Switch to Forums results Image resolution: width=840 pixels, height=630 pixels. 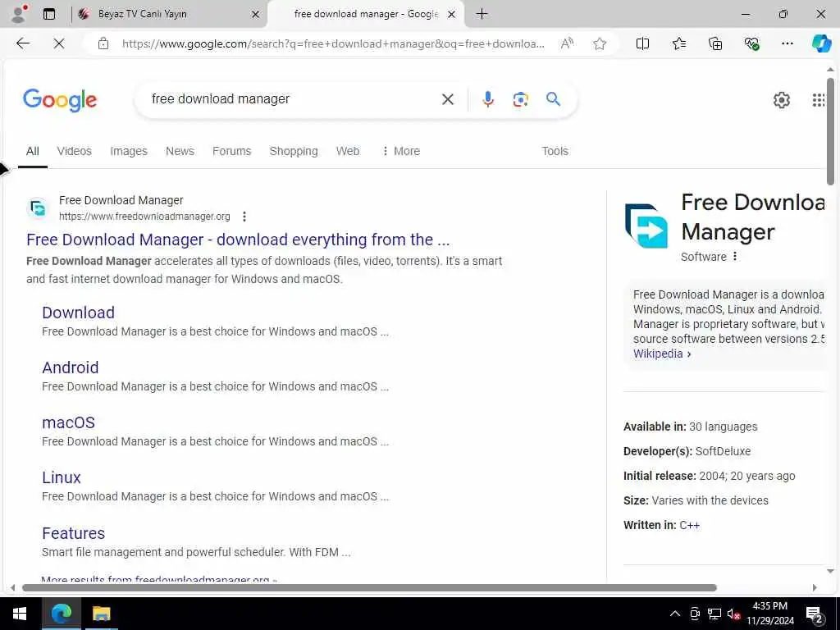click(231, 151)
